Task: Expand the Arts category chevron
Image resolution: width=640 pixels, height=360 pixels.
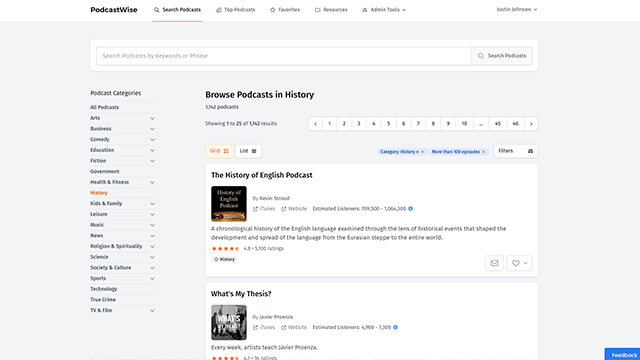Action: pos(152,118)
